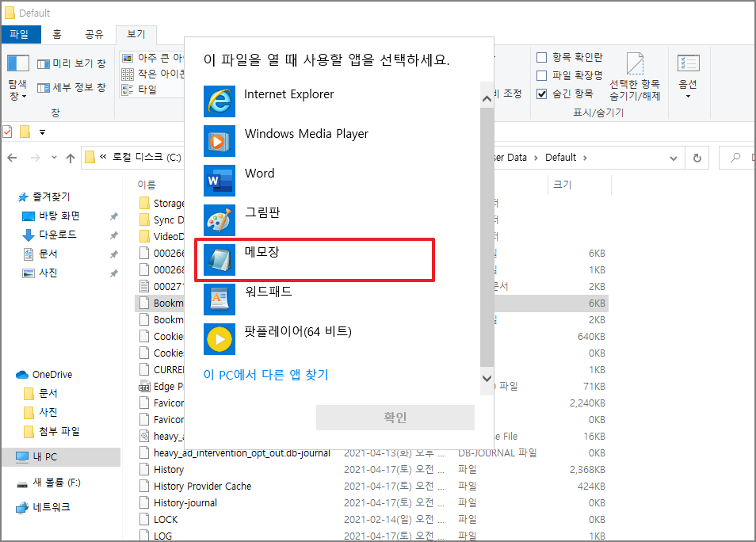Open the 탐색 창 navigation pane icon

pyautogui.click(x=18, y=63)
